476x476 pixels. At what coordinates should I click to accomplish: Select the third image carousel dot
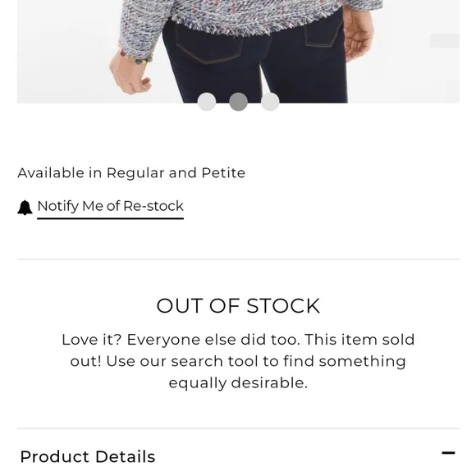[x=270, y=102]
